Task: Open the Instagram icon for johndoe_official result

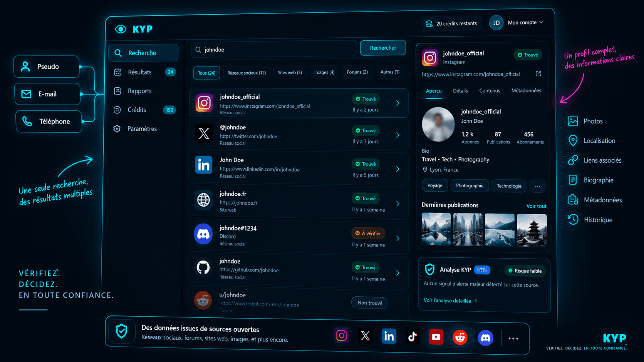Action: click(x=204, y=103)
